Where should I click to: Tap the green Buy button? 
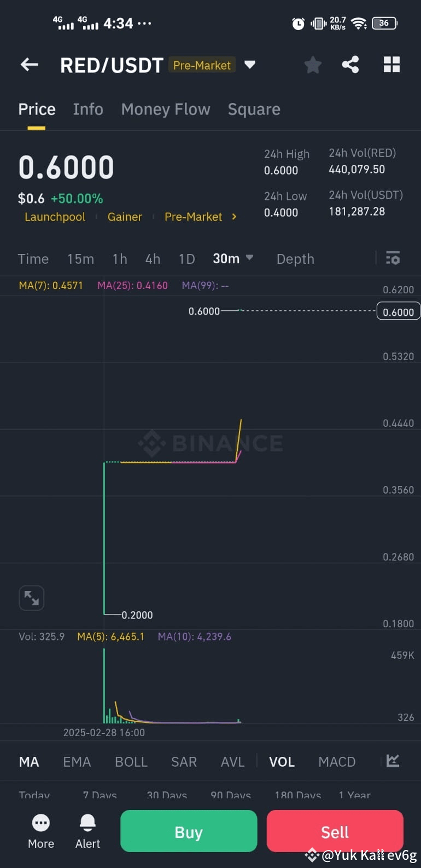188,831
